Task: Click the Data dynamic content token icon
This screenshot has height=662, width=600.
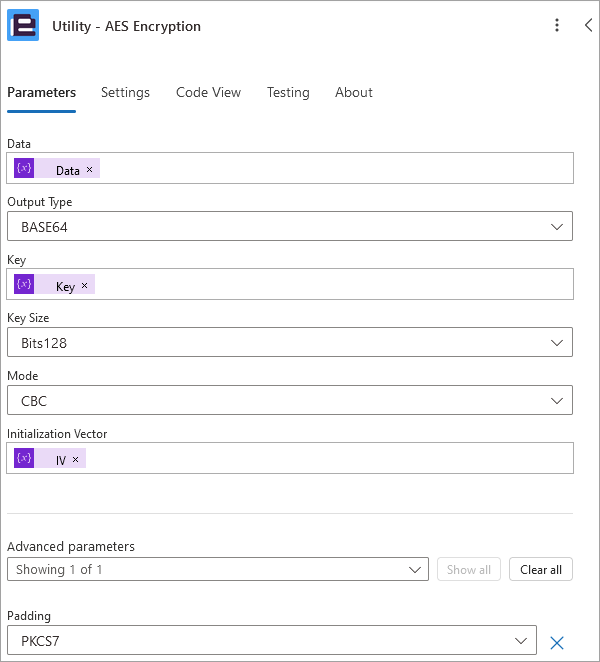Action: (x=25, y=169)
